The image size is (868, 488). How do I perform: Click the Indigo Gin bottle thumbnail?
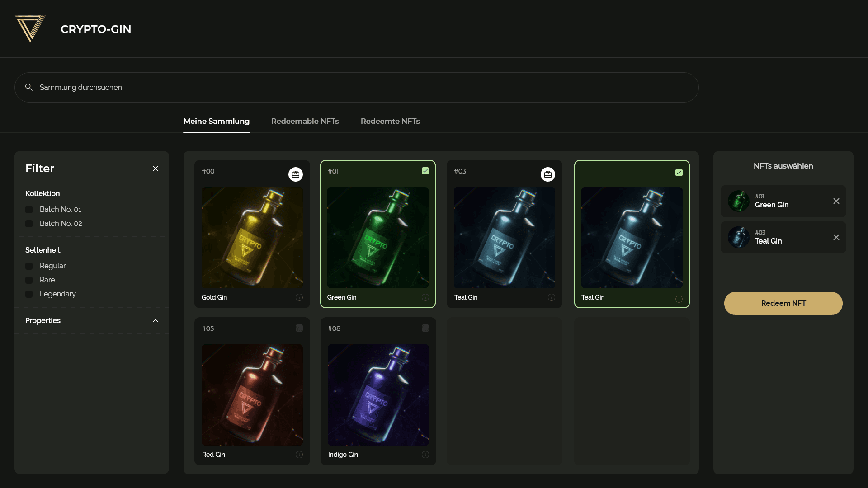(378, 394)
